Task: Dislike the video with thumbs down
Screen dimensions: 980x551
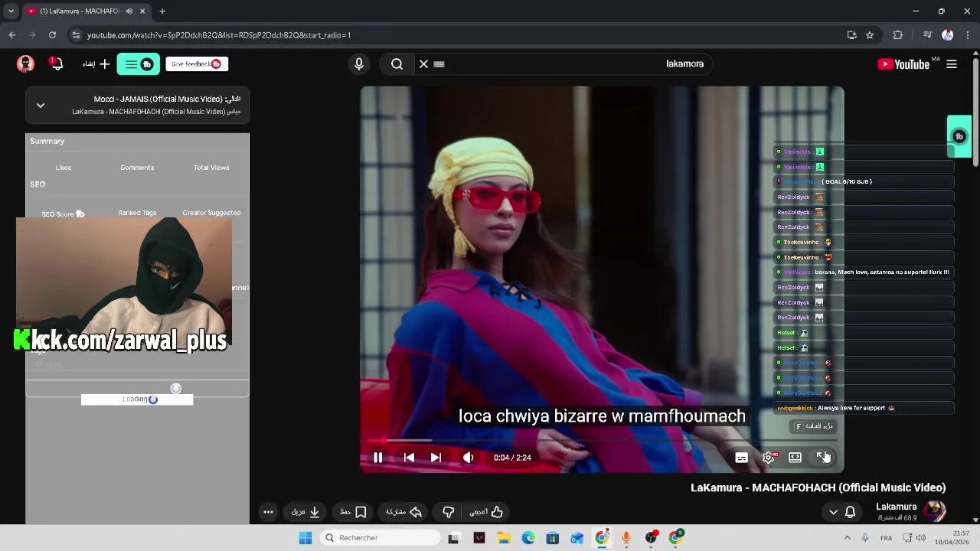Action: coord(448,512)
